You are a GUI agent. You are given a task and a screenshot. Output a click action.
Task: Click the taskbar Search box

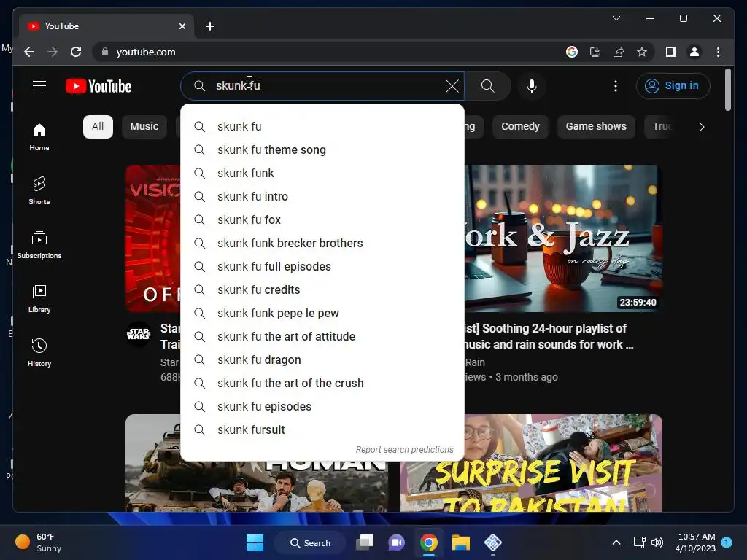pos(310,542)
